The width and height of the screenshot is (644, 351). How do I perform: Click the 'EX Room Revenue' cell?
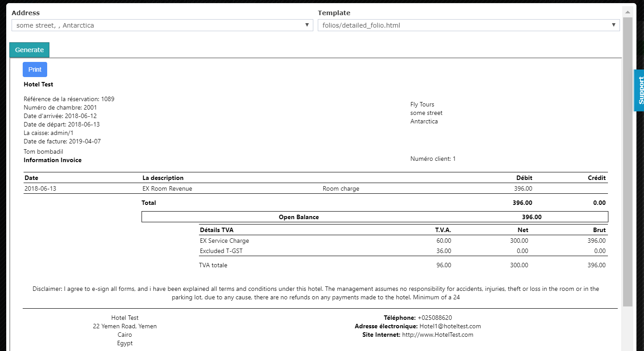pyautogui.click(x=167, y=188)
